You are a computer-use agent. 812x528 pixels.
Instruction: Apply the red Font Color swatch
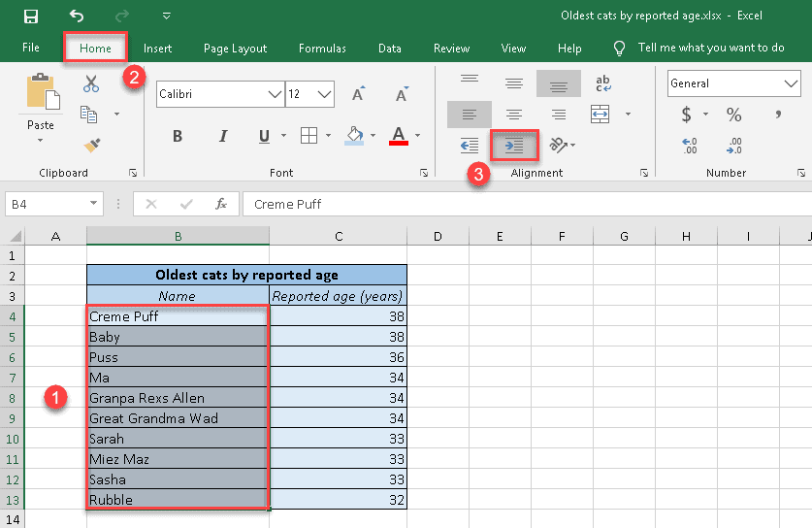click(x=398, y=136)
